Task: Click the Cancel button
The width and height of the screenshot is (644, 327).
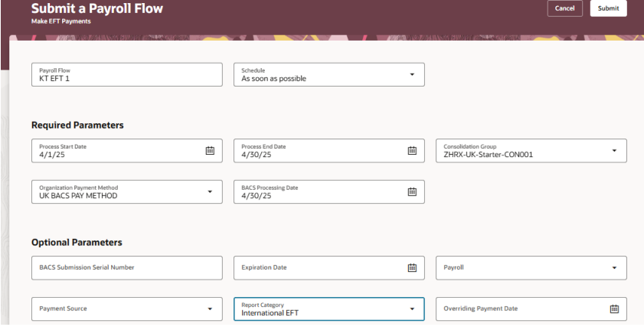Action: point(564,8)
